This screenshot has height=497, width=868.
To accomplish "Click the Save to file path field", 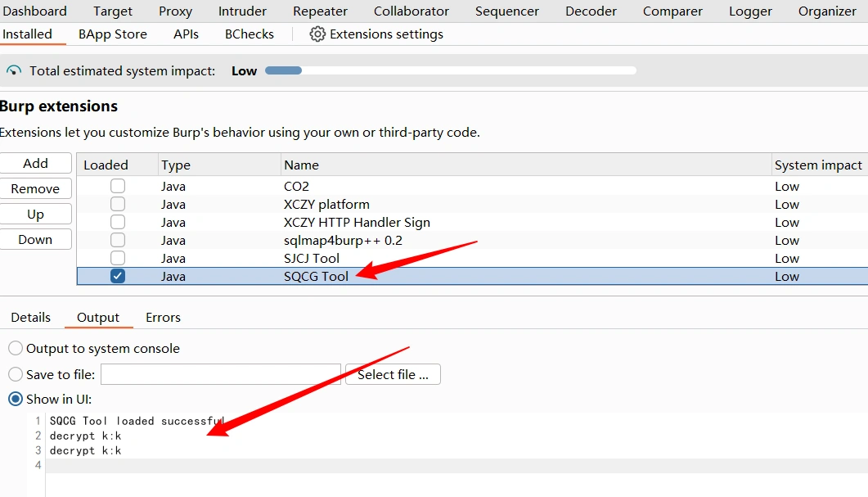I will (220, 375).
